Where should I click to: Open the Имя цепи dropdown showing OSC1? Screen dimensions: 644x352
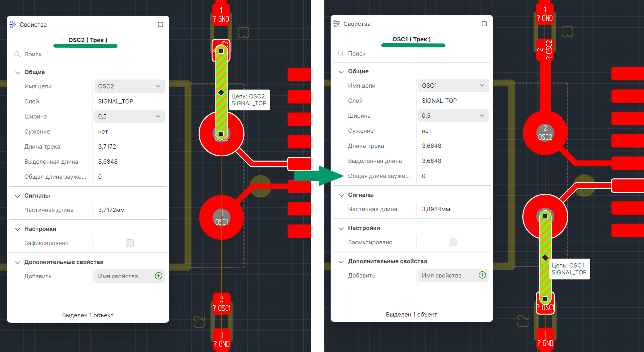tap(453, 85)
